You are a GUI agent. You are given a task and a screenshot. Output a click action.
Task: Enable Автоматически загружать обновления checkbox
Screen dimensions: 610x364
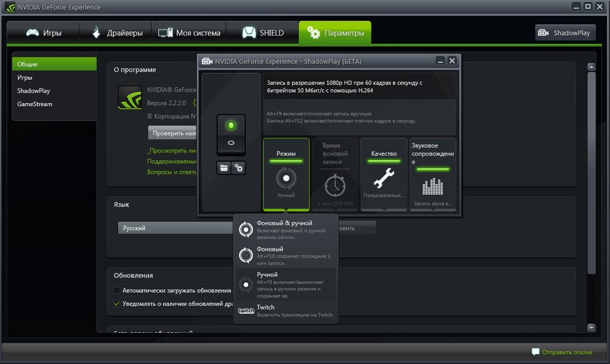(117, 291)
